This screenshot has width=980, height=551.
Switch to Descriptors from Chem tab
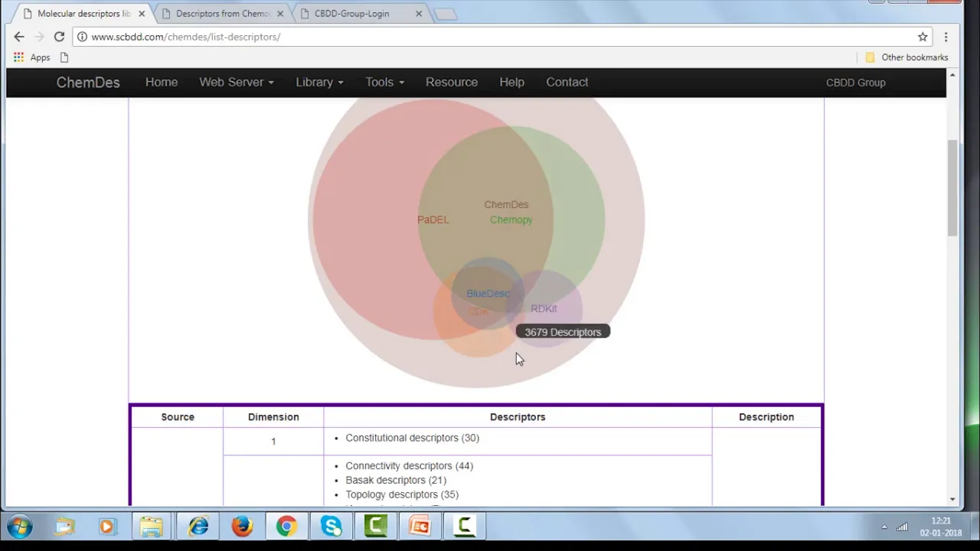[x=222, y=14]
